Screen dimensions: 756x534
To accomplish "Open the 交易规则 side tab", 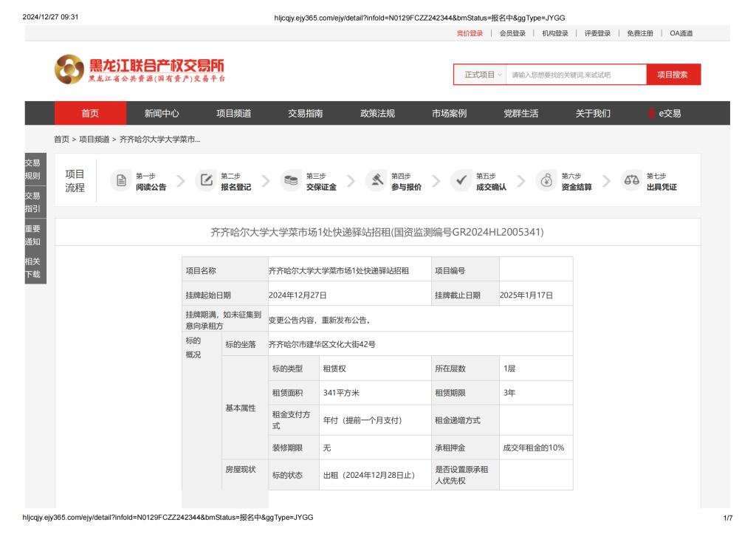I will click(32, 170).
